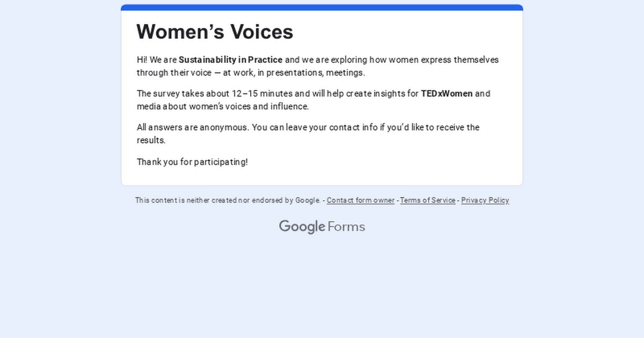Screen dimensions: 644x338
Task: Click the 12–15 minutes survey duration text
Action: pyautogui.click(x=262, y=93)
